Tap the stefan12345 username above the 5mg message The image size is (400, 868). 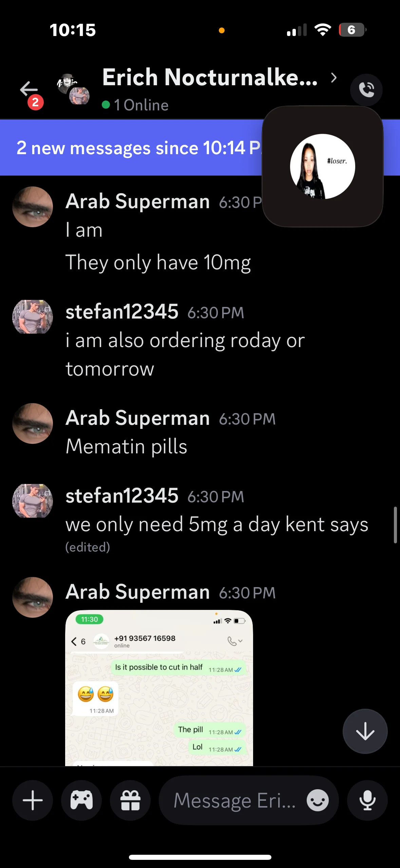pyautogui.click(x=122, y=495)
